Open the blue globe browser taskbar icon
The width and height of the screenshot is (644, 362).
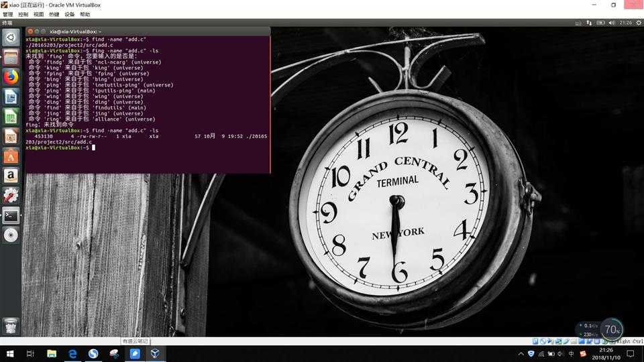(93, 353)
